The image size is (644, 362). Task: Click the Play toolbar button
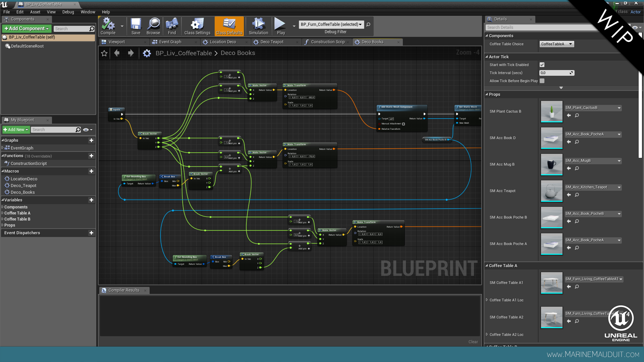pyautogui.click(x=280, y=26)
